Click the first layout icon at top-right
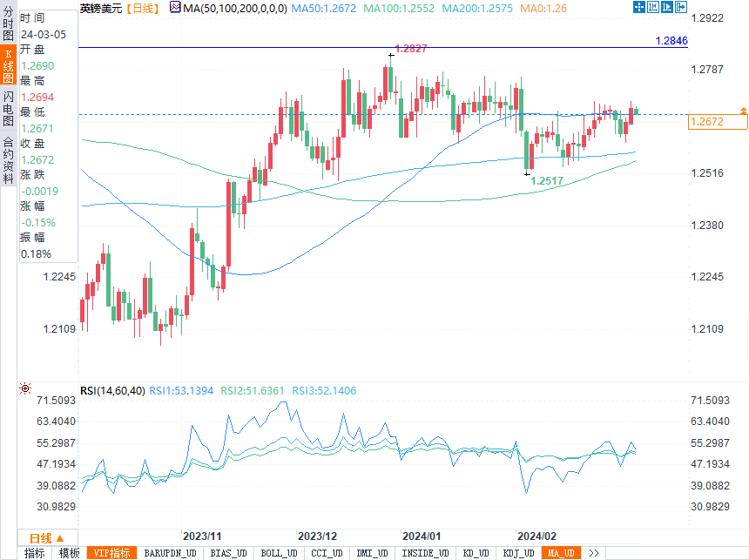 (638, 8)
